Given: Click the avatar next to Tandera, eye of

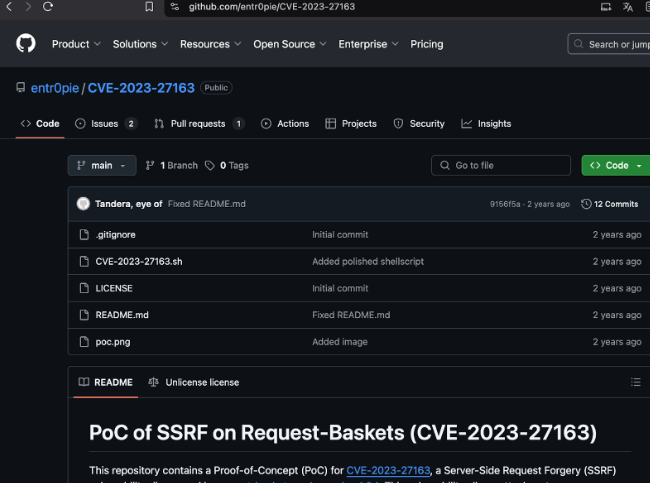Looking at the screenshot, I should [x=83, y=204].
